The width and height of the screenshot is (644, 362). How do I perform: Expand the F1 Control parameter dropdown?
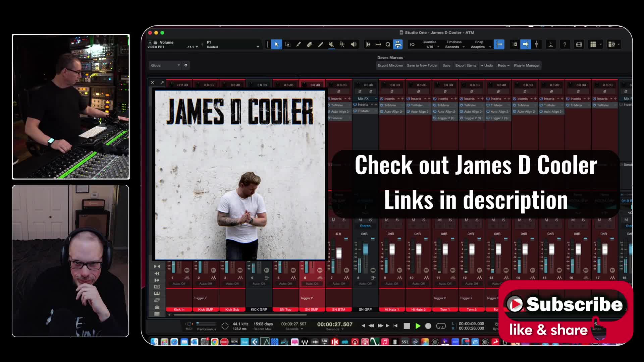[258, 47]
